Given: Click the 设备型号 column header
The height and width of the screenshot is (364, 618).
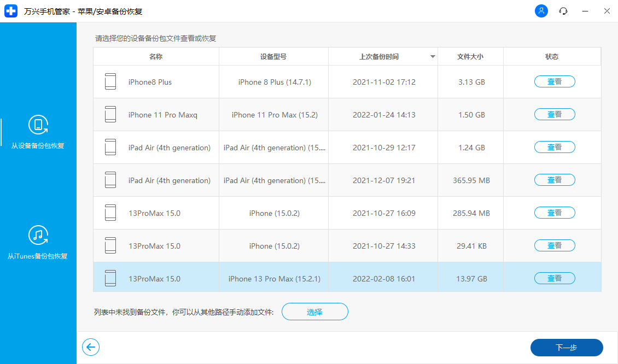Looking at the screenshot, I should (x=273, y=56).
